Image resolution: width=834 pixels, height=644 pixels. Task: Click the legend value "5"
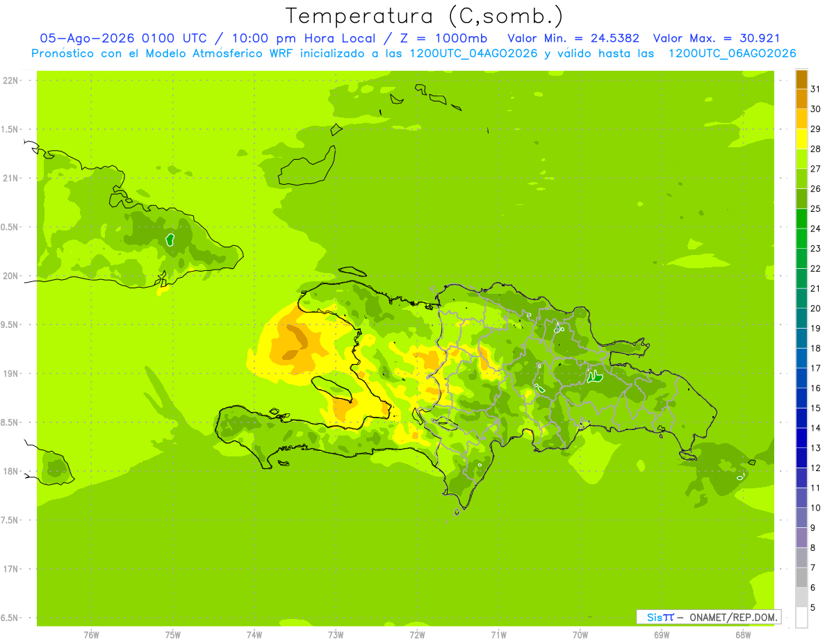[813, 607]
